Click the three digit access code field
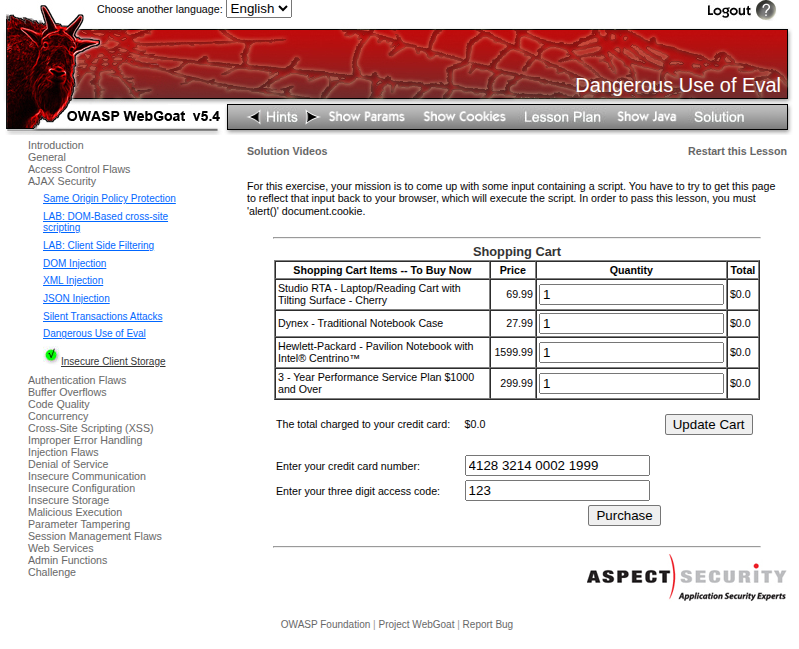This screenshot has width=799, height=649. 557,491
